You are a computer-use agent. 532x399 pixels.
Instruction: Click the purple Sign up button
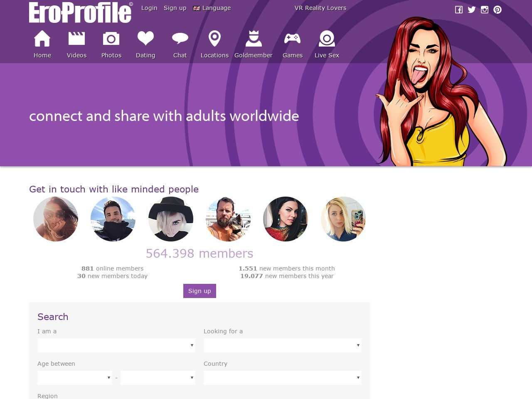coord(199,291)
